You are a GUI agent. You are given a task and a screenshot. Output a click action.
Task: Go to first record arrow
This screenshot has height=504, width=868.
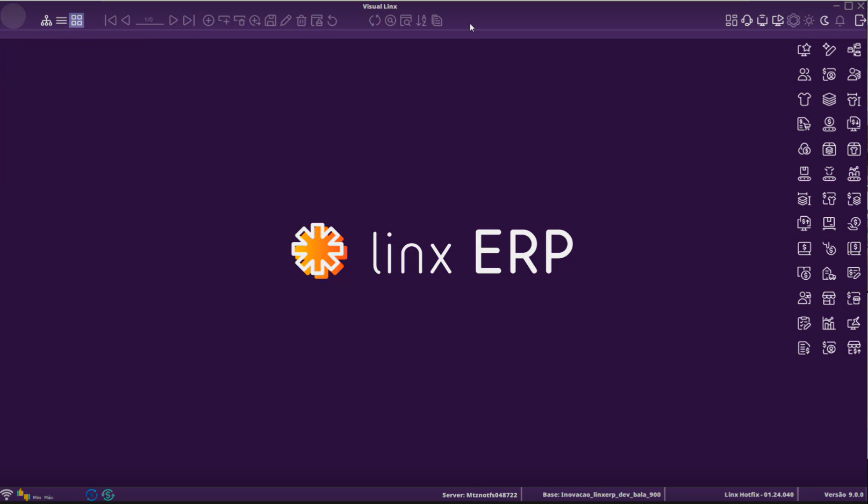coord(110,20)
